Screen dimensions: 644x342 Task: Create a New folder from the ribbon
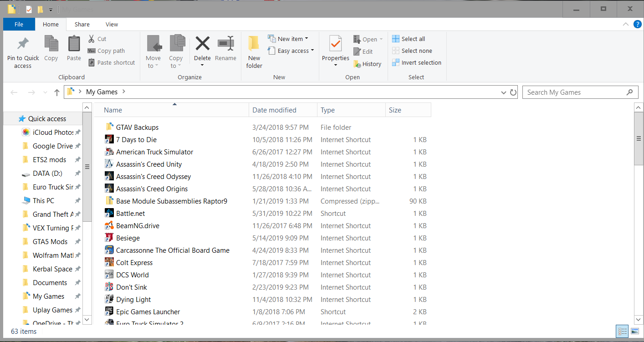click(254, 52)
